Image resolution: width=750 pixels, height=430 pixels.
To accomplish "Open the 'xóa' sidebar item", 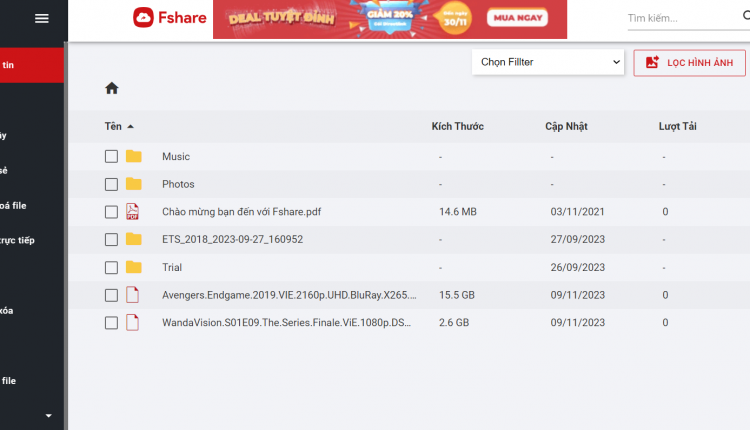I will (7, 310).
